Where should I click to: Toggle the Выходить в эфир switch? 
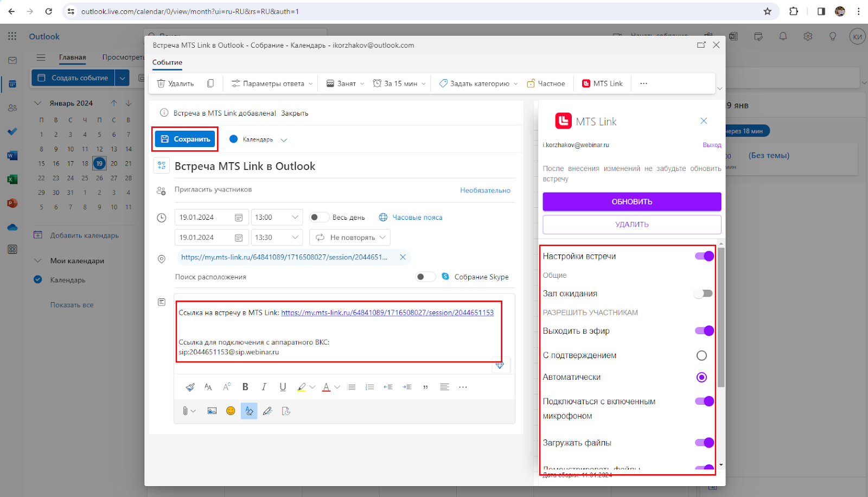(704, 331)
